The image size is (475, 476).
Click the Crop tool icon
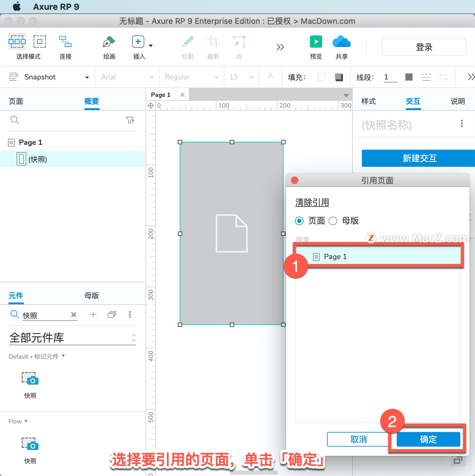click(213, 42)
